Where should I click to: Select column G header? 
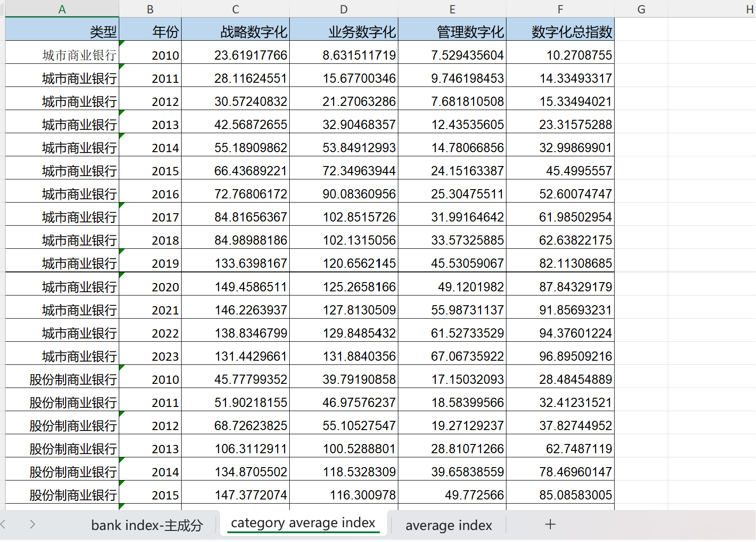click(x=641, y=9)
